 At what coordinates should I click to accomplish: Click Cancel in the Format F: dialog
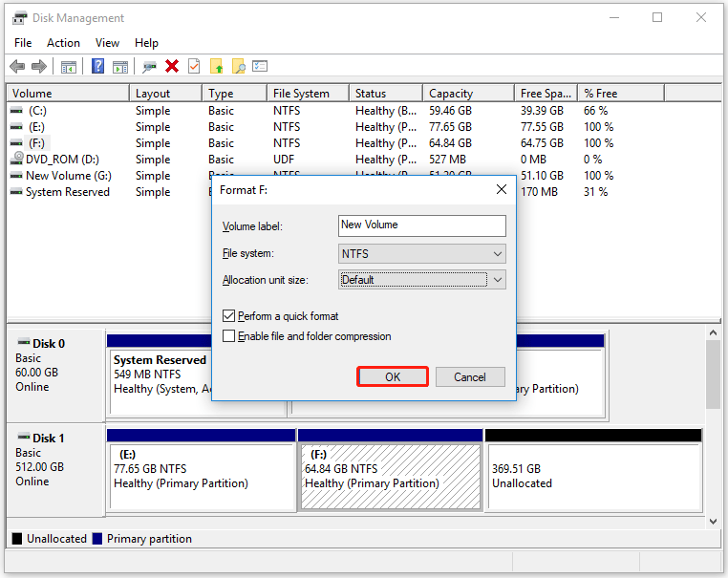pyautogui.click(x=470, y=377)
